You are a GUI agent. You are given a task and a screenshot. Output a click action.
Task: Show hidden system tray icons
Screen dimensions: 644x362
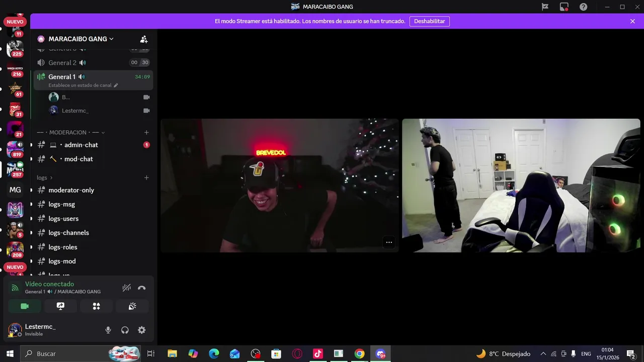tap(543, 353)
